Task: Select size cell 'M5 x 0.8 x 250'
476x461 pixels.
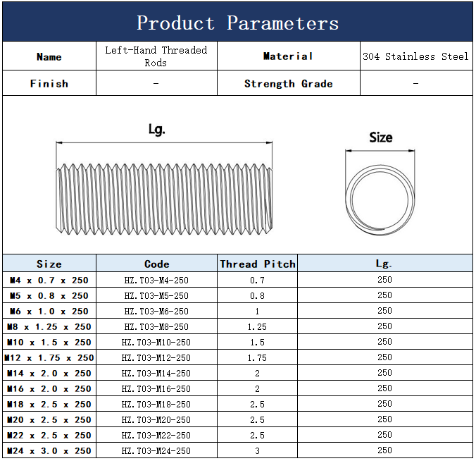Action: 49,295
